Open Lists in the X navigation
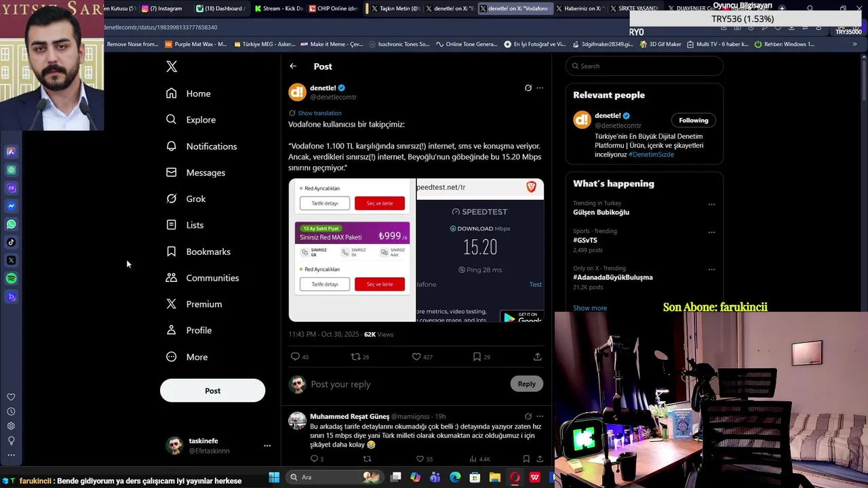868x488 pixels. pyautogui.click(x=185, y=225)
